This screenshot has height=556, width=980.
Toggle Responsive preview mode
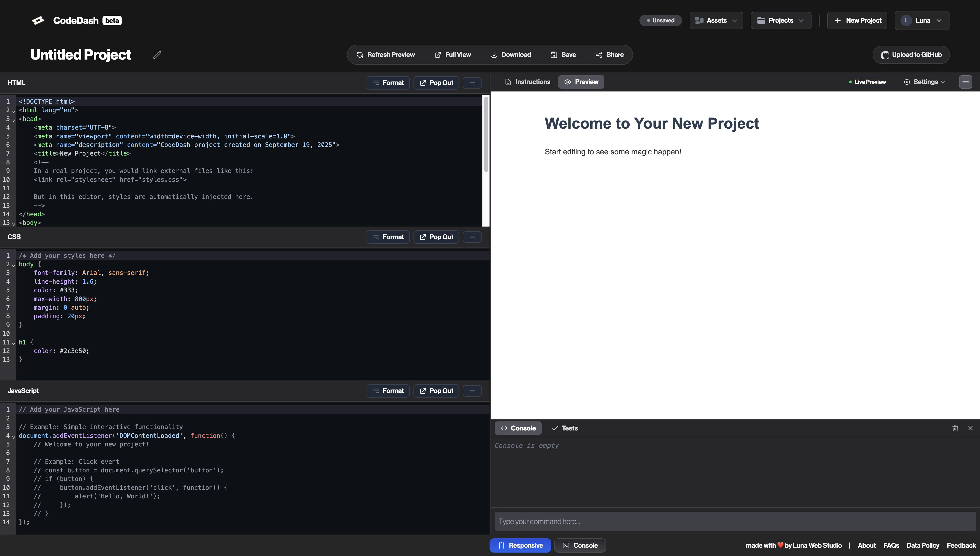coord(520,545)
